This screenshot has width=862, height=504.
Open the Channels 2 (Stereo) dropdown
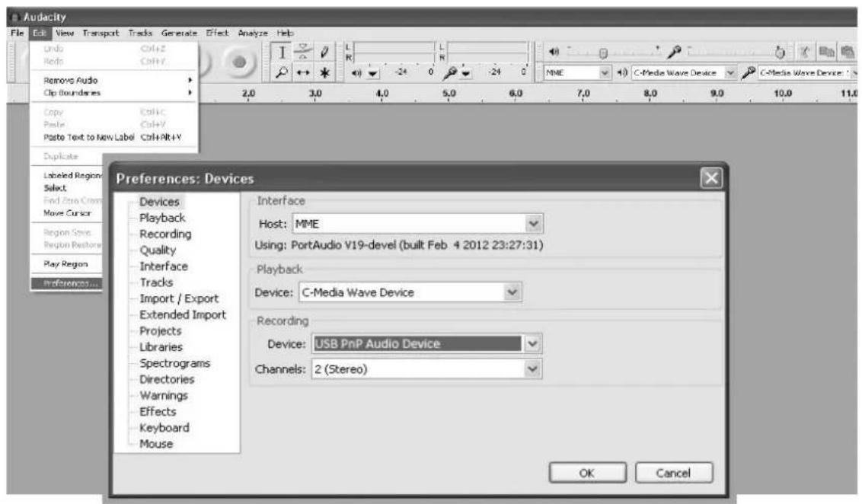pyautogui.click(x=426, y=369)
